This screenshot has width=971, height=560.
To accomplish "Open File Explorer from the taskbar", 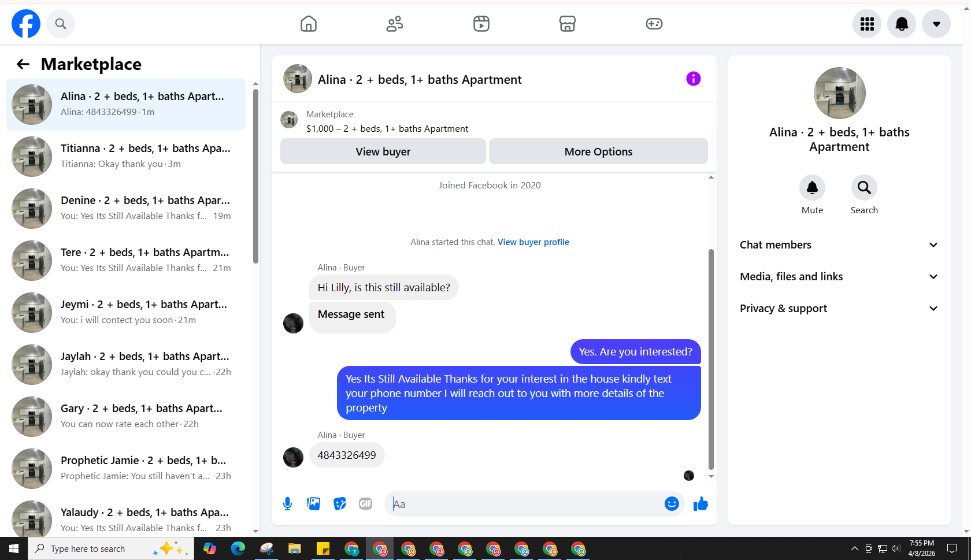I will [x=295, y=548].
